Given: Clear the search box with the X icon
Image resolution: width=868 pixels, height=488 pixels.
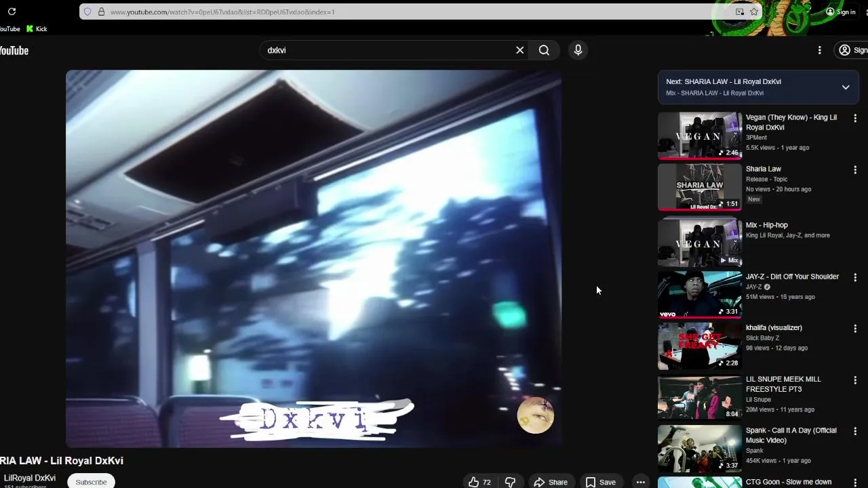Looking at the screenshot, I should (x=520, y=50).
